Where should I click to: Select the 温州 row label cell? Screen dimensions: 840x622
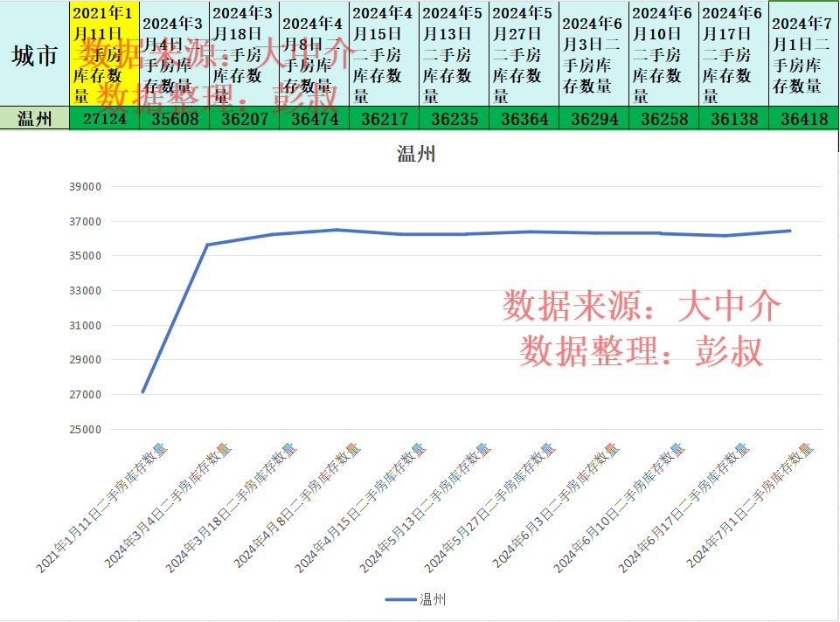pyautogui.click(x=35, y=118)
